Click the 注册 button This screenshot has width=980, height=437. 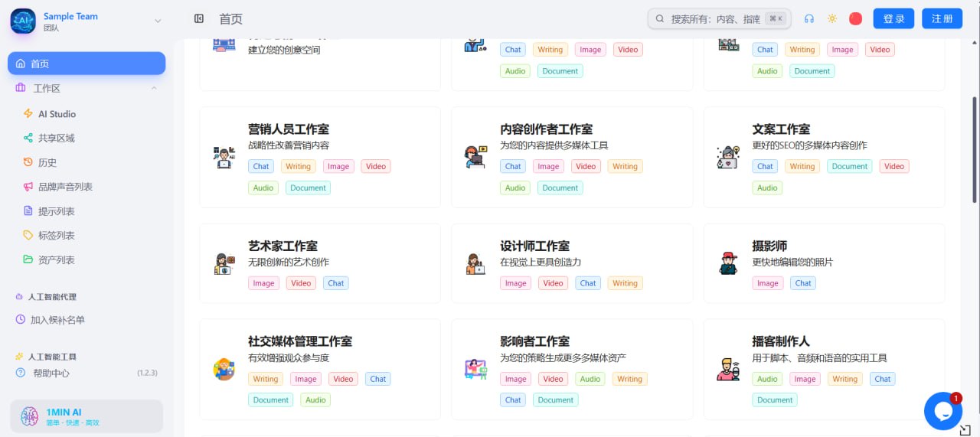click(942, 19)
